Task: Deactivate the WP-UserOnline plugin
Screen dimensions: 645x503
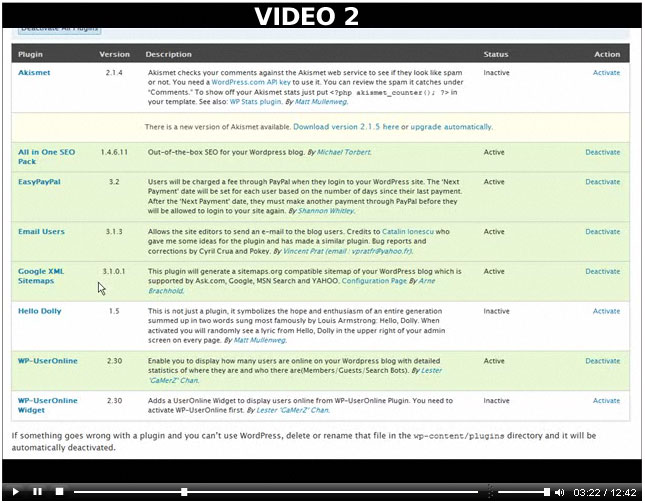Action: coord(603,361)
